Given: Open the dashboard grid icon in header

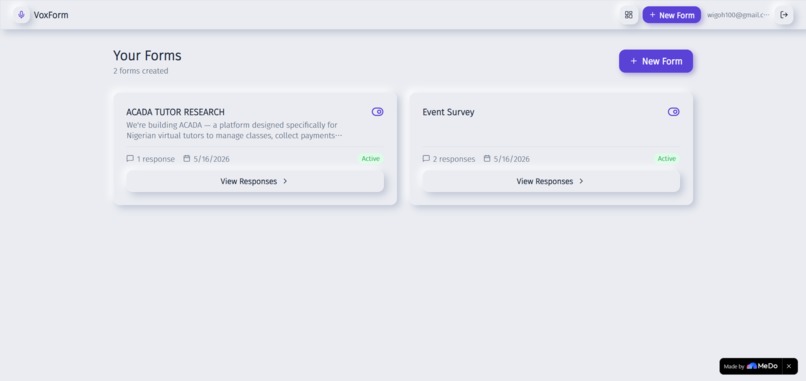Looking at the screenshot, I should point(629,15).
